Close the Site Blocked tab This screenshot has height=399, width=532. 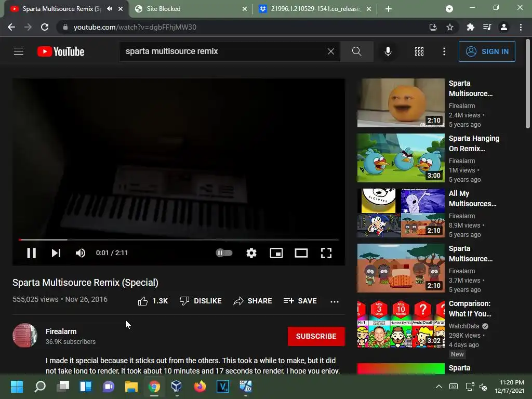[245, 9]
